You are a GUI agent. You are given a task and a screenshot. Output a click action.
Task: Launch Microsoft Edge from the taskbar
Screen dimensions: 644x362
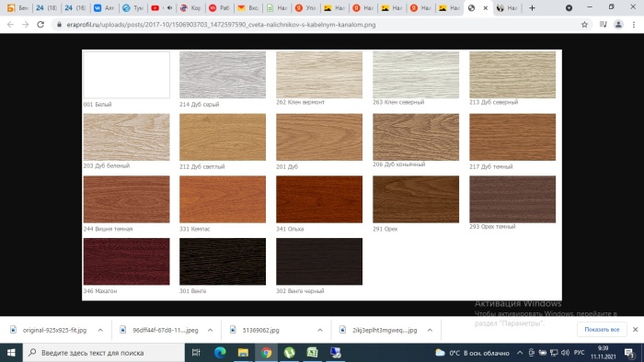point(220,353)
